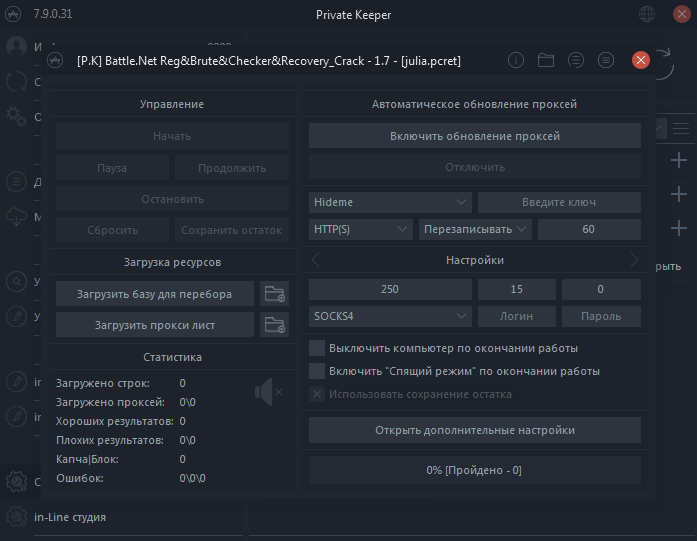Check the Включить "Спящий режим" option
Viewport: 697px width, 541px height.
[317, 371]
